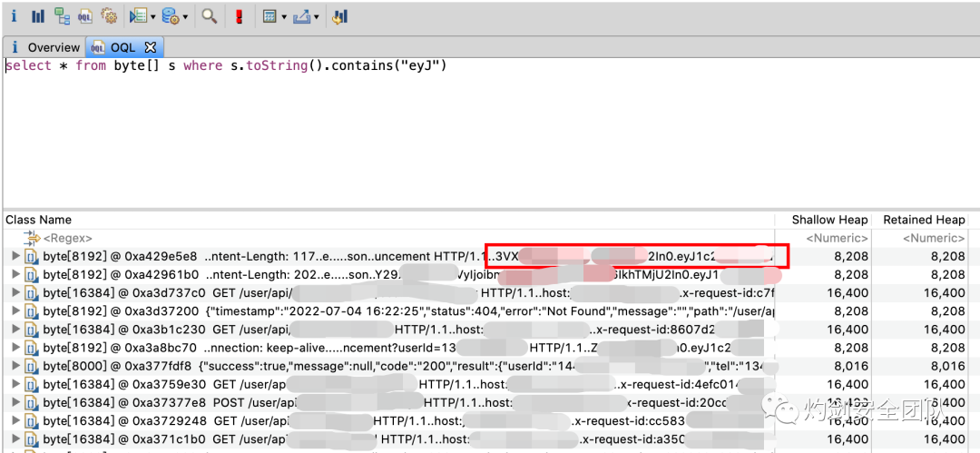Screen dimensions: 980x453
Task: Open the Overview pane from the toolbar
Action: 13,17
